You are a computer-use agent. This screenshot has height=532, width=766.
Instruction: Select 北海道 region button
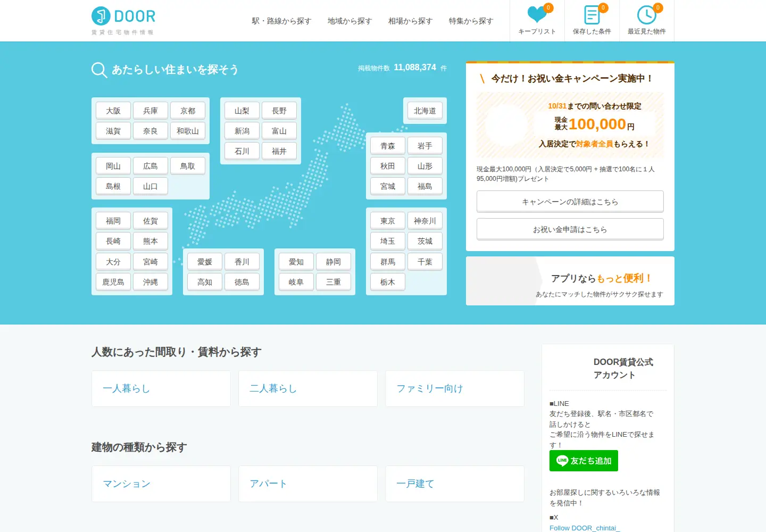coord(425,111)
